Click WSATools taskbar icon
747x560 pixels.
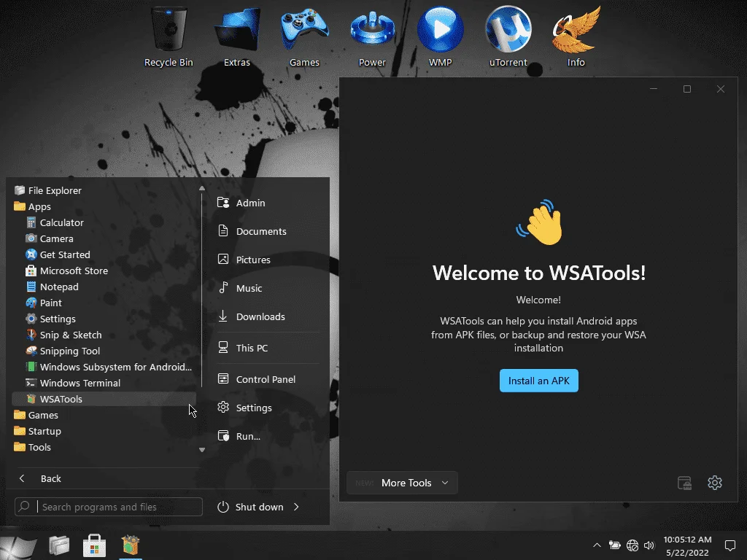(130, 545)
